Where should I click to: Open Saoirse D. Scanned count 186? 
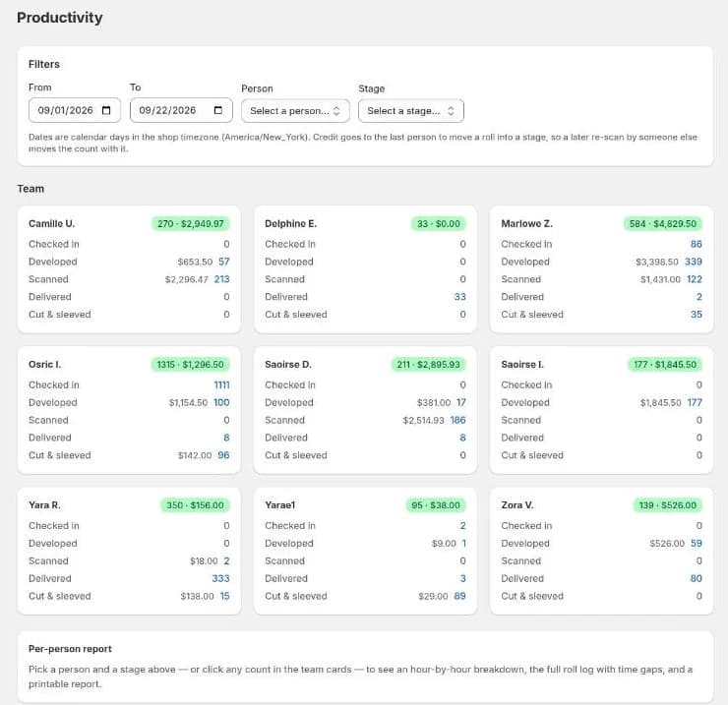point(457,421)
